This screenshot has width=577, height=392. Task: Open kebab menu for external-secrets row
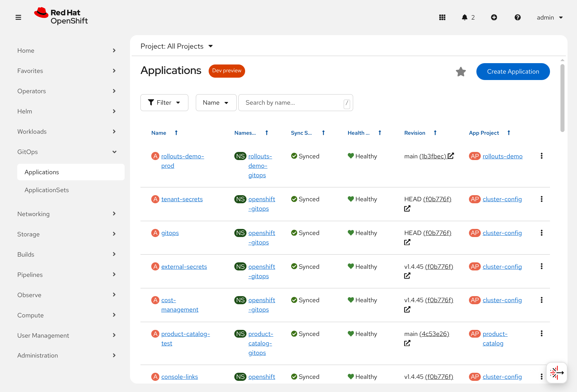coord(541,266)
